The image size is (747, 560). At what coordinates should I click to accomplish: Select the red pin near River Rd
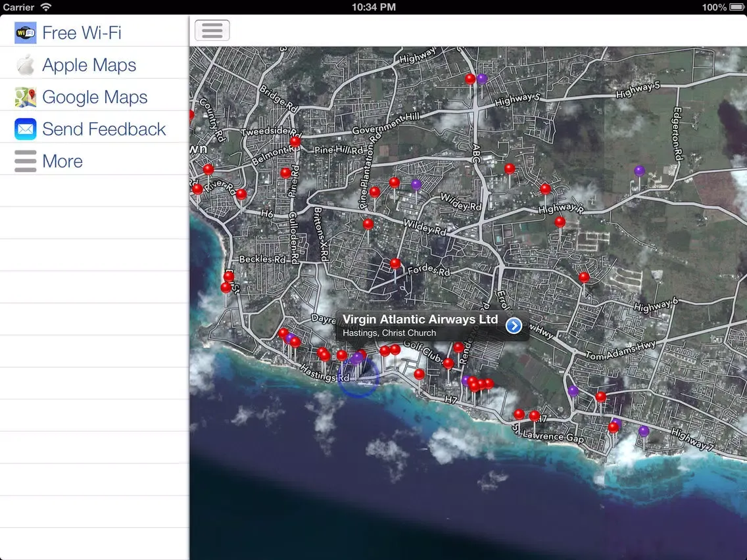241,195
